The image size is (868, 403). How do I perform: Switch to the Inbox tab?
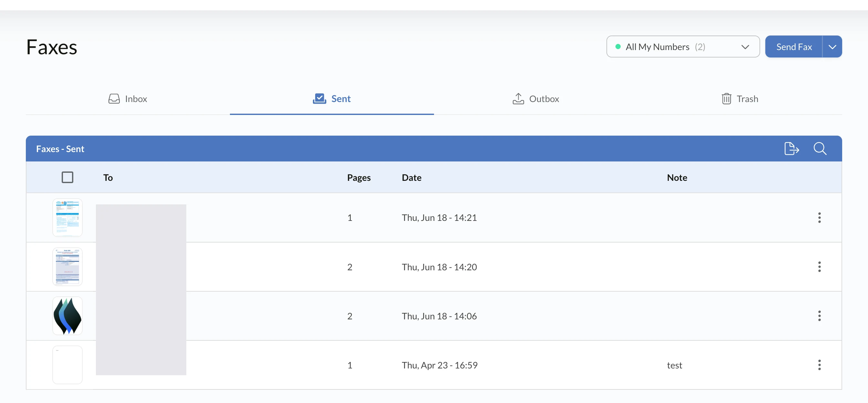[x=128, y=99]
